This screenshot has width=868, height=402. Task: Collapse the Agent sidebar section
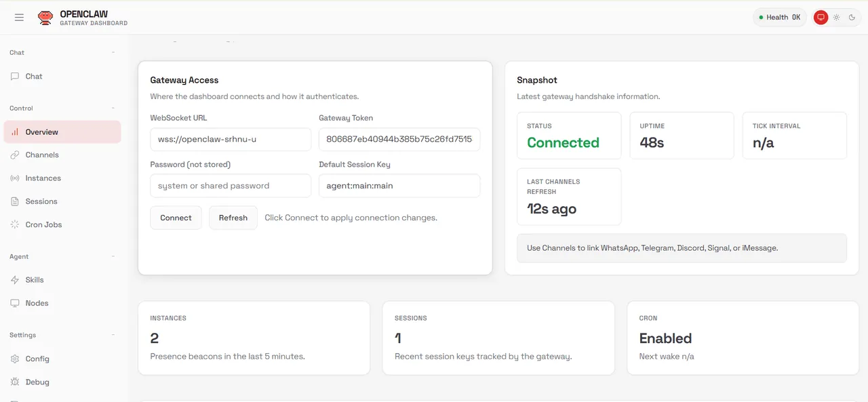click(x=113, y=256)
